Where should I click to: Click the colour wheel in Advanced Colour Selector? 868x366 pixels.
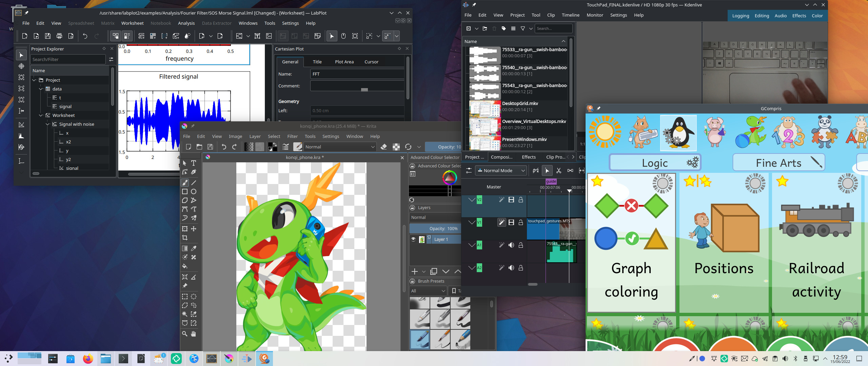(450, 178)
